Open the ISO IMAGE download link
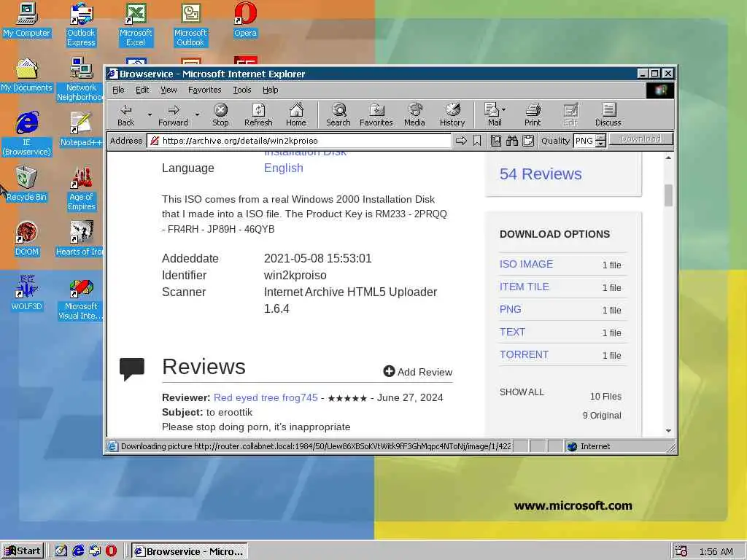The image size is (747, 560). (526, 264)
